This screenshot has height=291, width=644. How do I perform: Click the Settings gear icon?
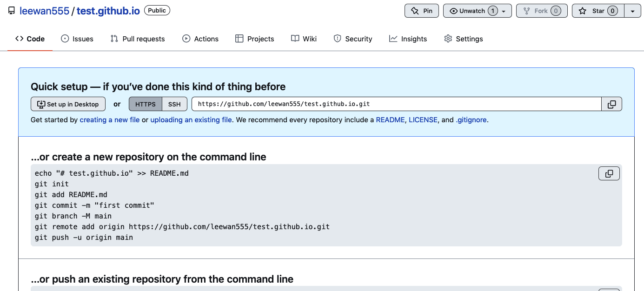tap(448, 39)
